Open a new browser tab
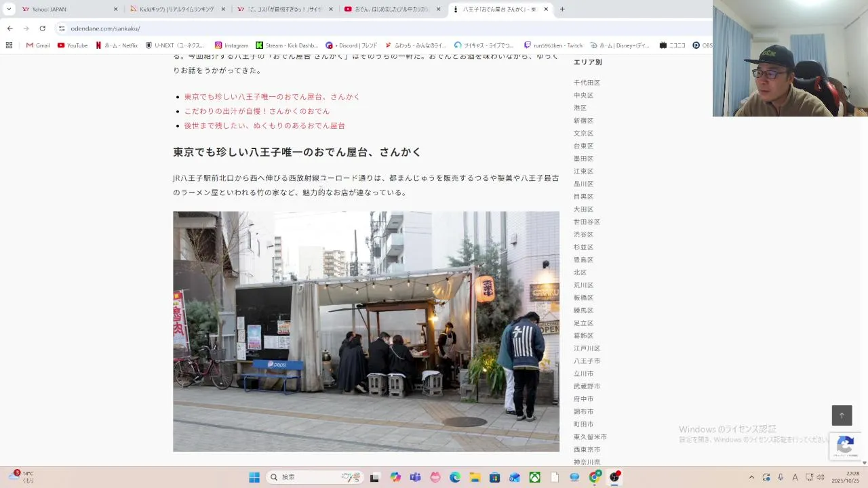868x488 pixels. pyautogui.click(x=562, y=9)
